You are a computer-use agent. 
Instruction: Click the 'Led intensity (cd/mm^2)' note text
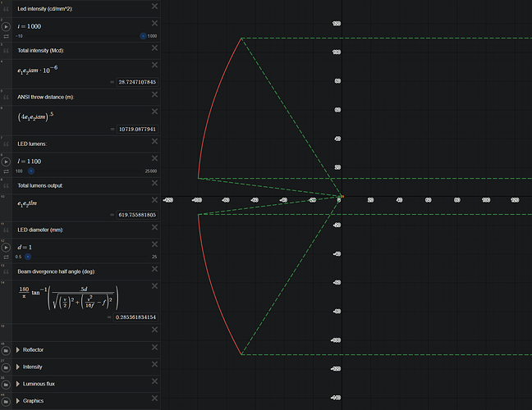[x=45, y=9]
